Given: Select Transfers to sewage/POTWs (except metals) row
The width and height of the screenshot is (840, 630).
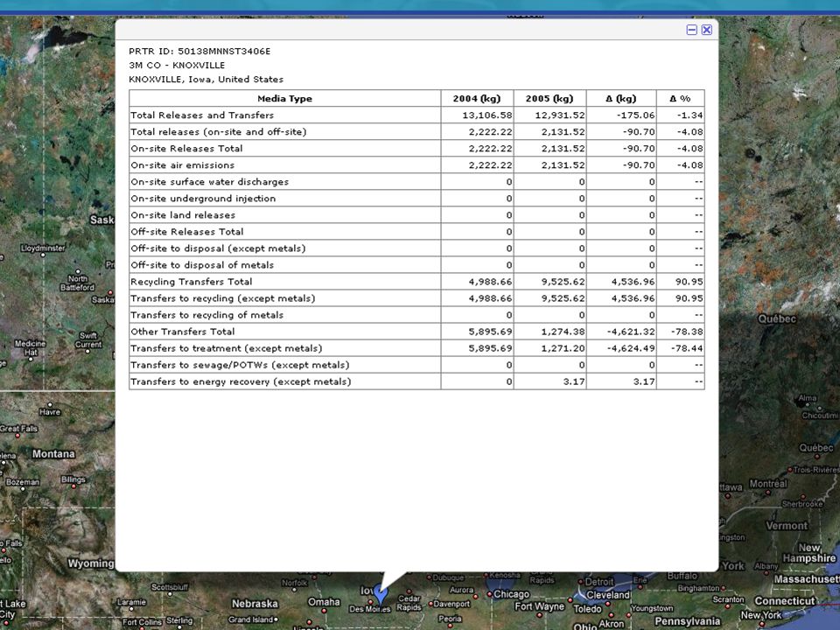Looking at the screenshot, I should 416,364.
